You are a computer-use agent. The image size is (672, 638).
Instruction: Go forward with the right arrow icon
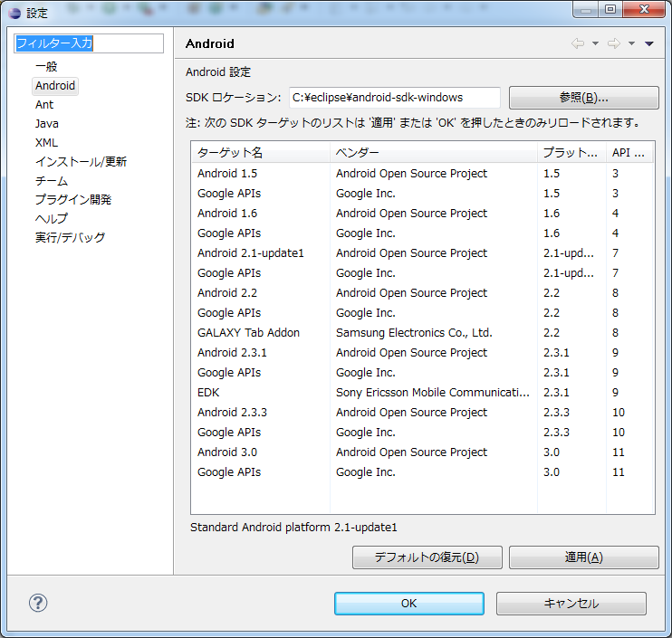coord(614,43)
